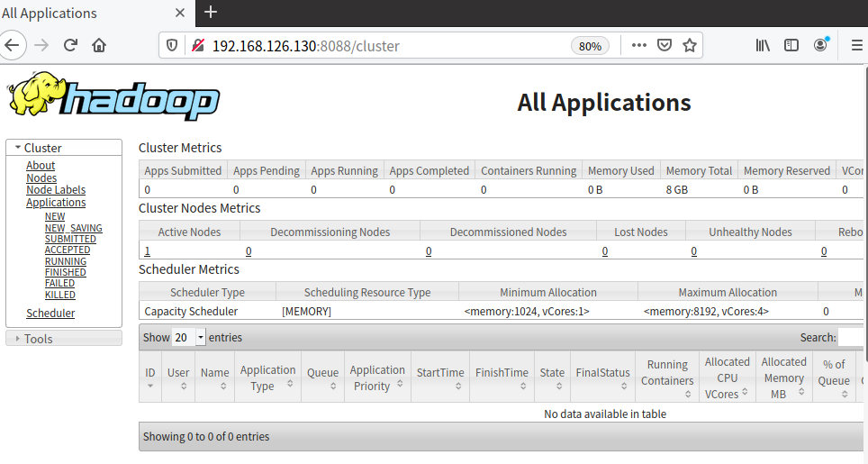The width and height of the screenshot is (868, 464).
Task: Open the Node Labels link
Action: [56, 190]
